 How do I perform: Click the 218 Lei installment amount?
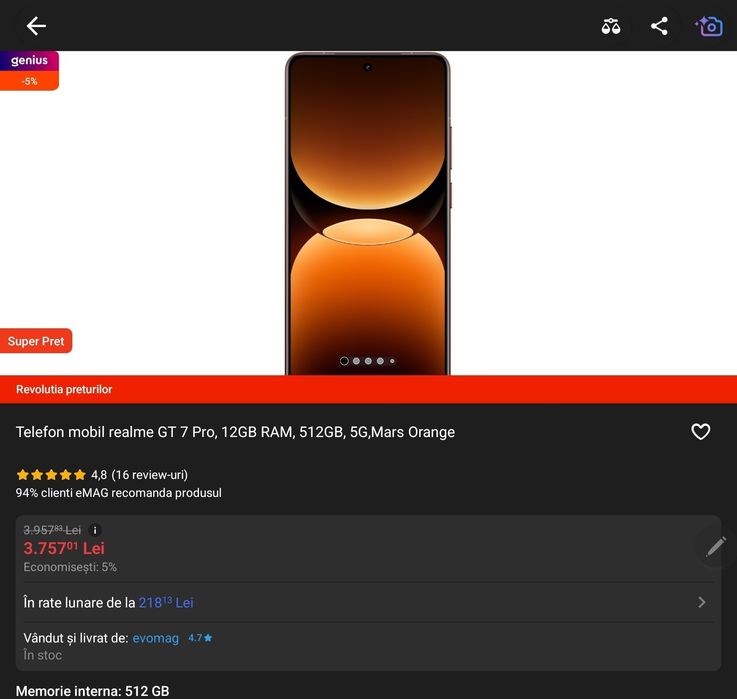166,602
